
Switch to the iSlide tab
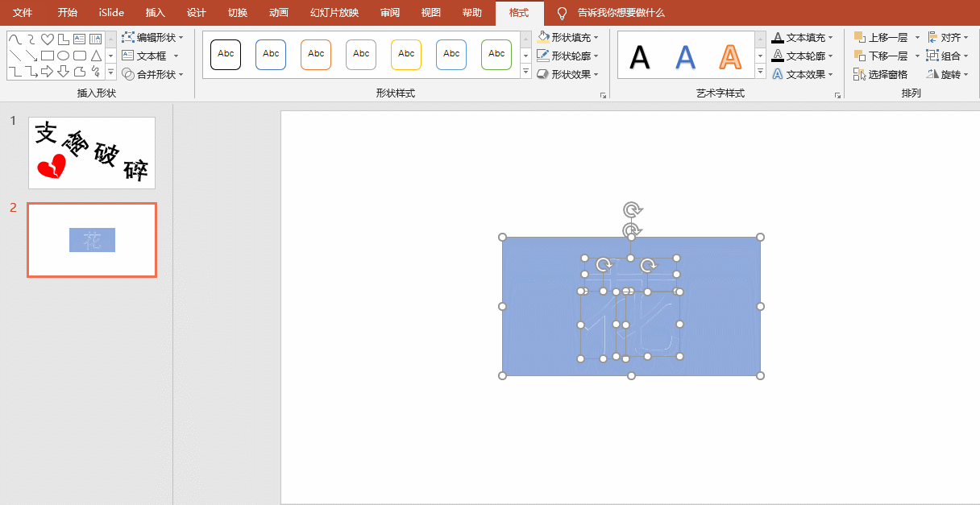111,13
